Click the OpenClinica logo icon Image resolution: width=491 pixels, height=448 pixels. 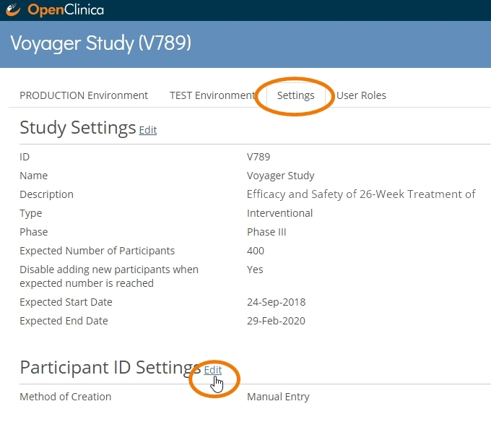pyautogui.click(x=13, y=9)
